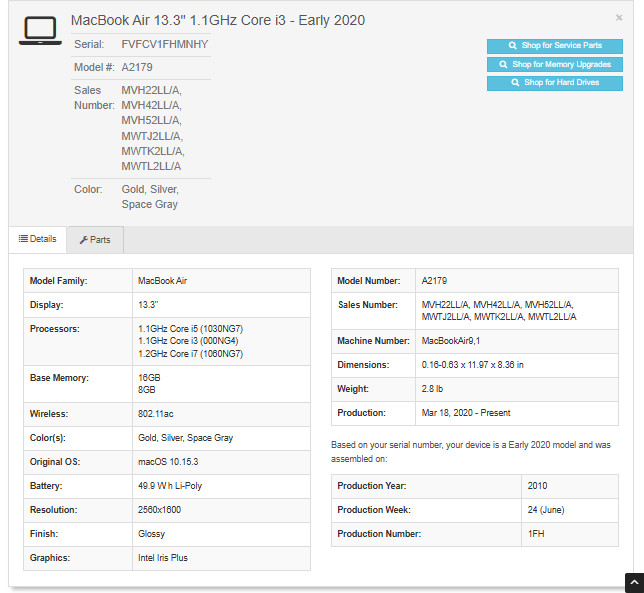Click the list icon on Details tab
This screenshot has width=644, height=593.
[23, 239]
